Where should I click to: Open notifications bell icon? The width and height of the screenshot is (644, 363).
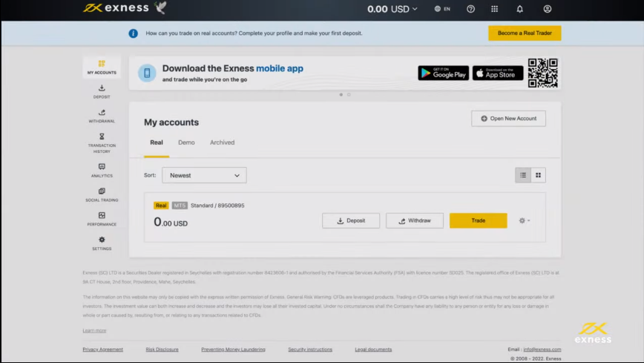coord(519,9)
